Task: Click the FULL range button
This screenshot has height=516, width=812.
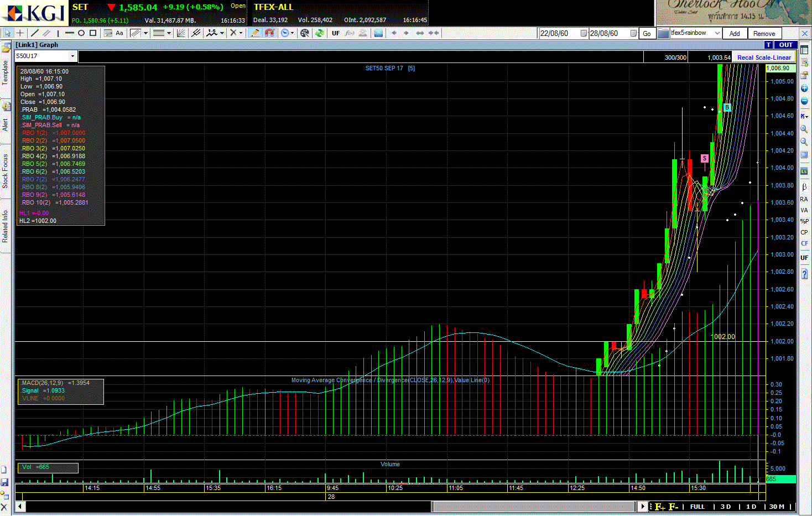Action: [698, 507]
